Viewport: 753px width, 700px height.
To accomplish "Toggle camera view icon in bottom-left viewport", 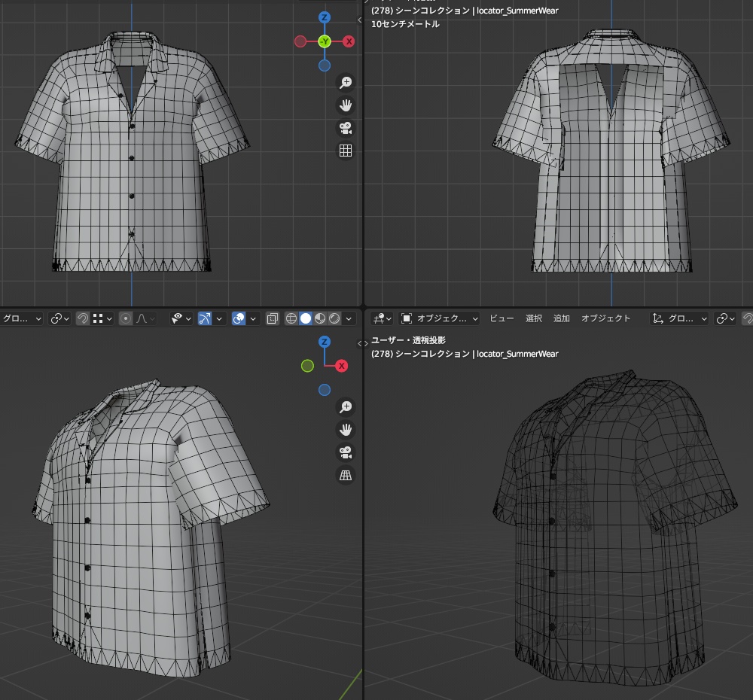I will pos(346,453).
